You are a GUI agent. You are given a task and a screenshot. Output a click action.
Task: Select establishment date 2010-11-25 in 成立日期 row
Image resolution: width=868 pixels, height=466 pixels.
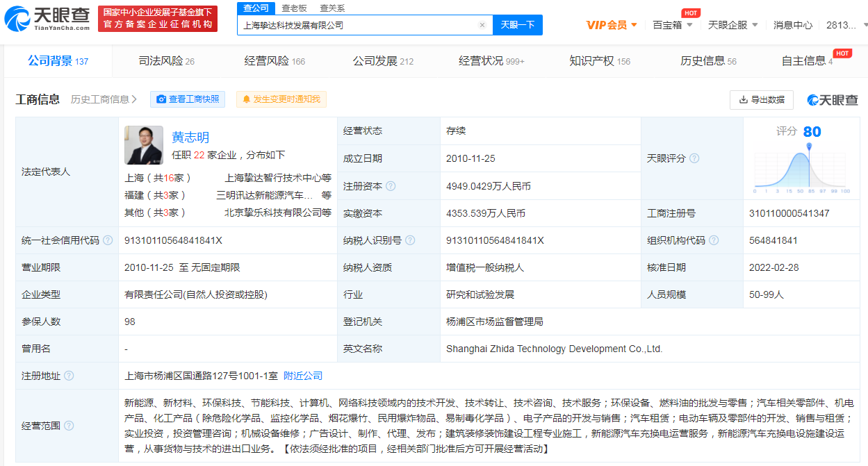tap(470, 158)
